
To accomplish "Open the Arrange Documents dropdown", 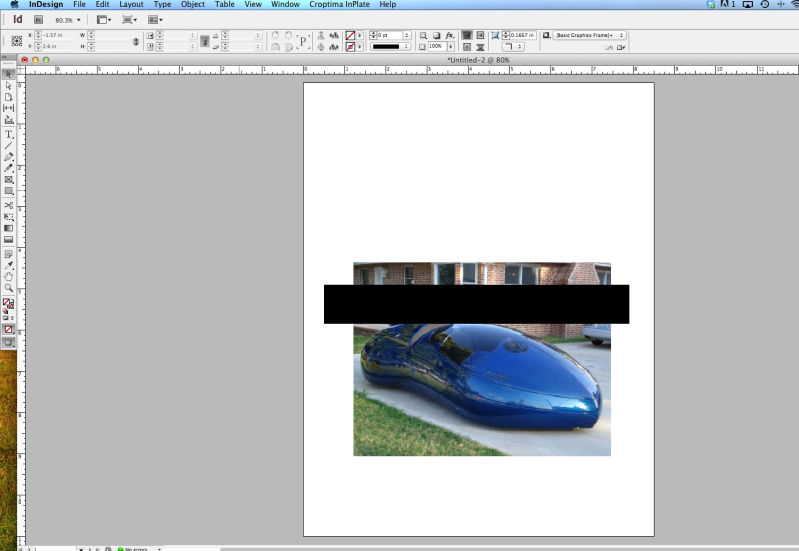I will tap(155, 19).
